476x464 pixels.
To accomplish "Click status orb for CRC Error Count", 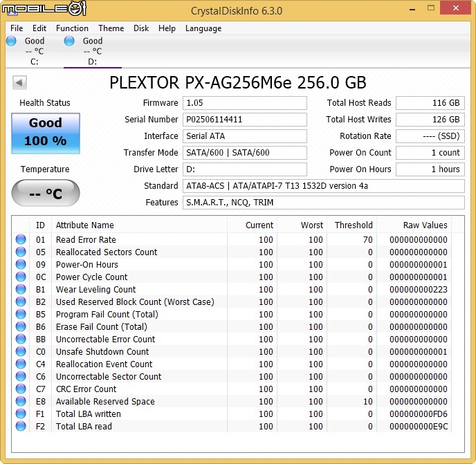I will click(21, 389).
